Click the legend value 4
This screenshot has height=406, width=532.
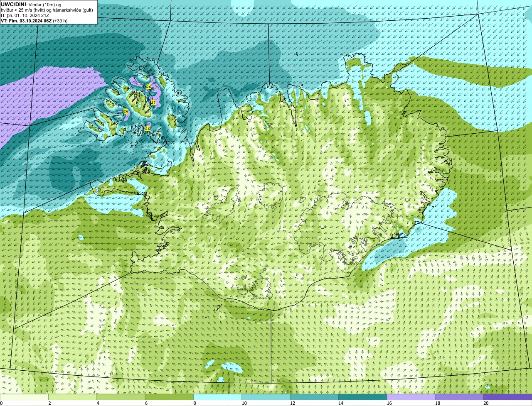[98, 403]
